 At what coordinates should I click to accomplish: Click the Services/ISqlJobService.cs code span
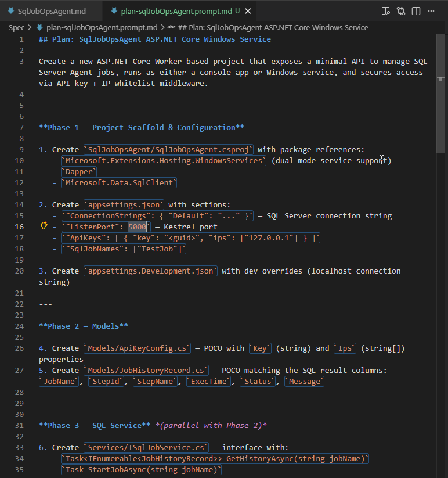[x=146, y=447]
